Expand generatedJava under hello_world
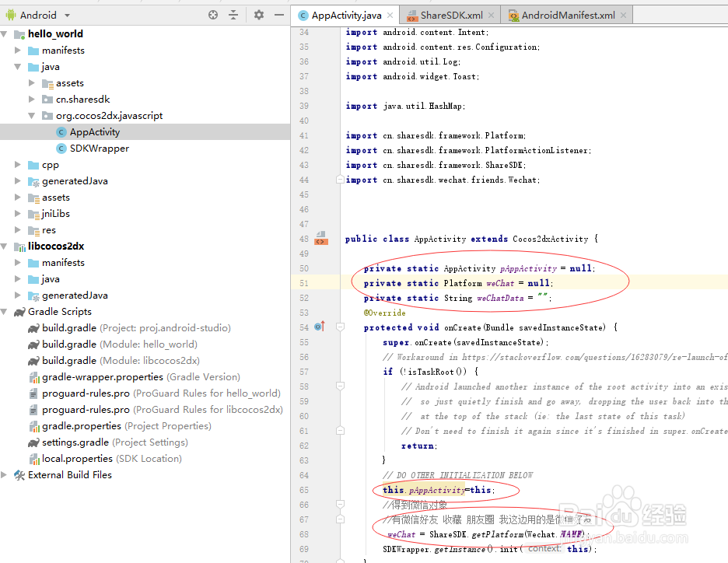Screen dimensions: 728x563 (18, 181)
